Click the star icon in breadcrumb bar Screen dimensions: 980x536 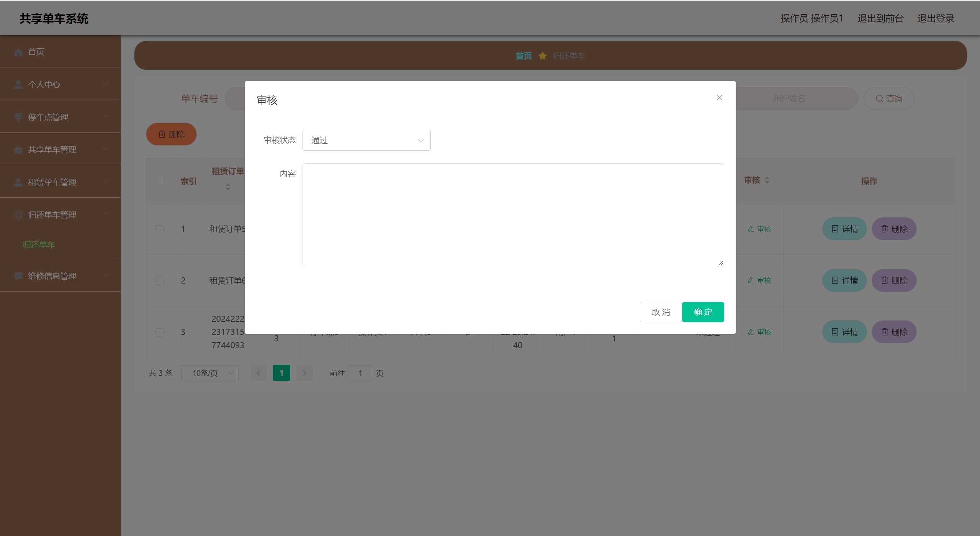point(542,56)
